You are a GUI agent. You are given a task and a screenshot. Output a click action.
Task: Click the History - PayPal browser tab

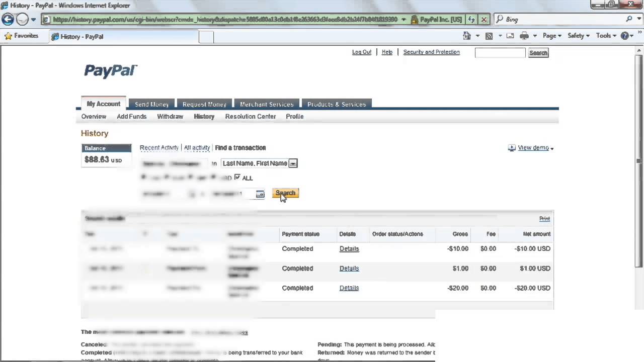point(124,37)
